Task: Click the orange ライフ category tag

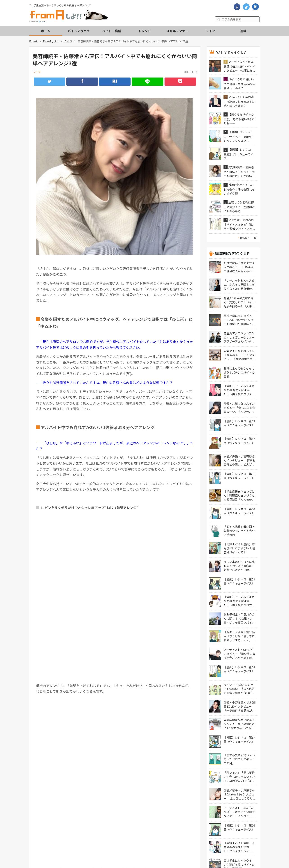Action: [37, 72]
